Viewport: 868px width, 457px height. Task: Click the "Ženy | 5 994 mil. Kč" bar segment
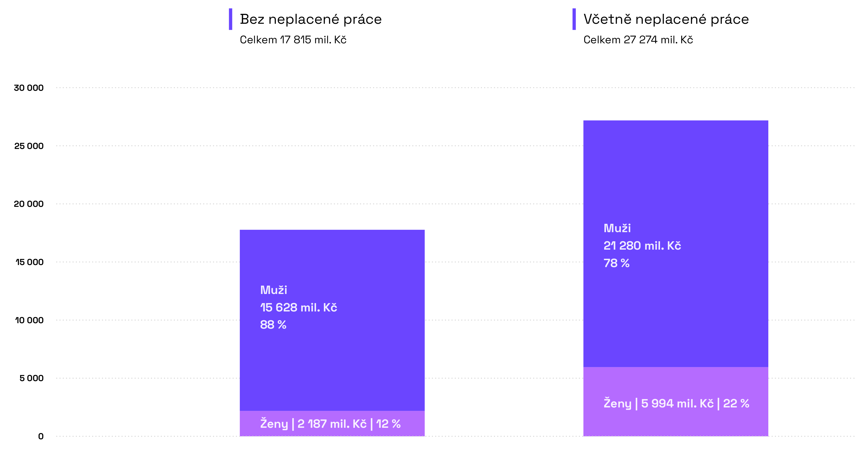(x=676, y=403)
